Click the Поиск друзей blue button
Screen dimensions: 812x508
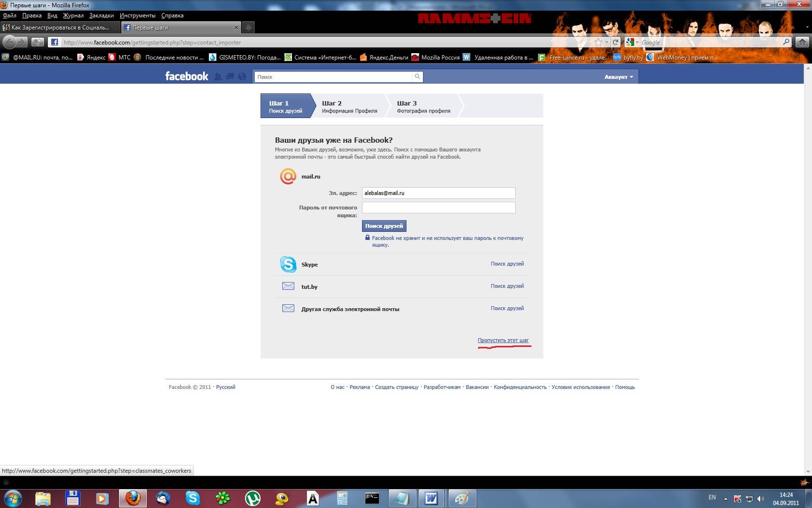coord(384,226)
